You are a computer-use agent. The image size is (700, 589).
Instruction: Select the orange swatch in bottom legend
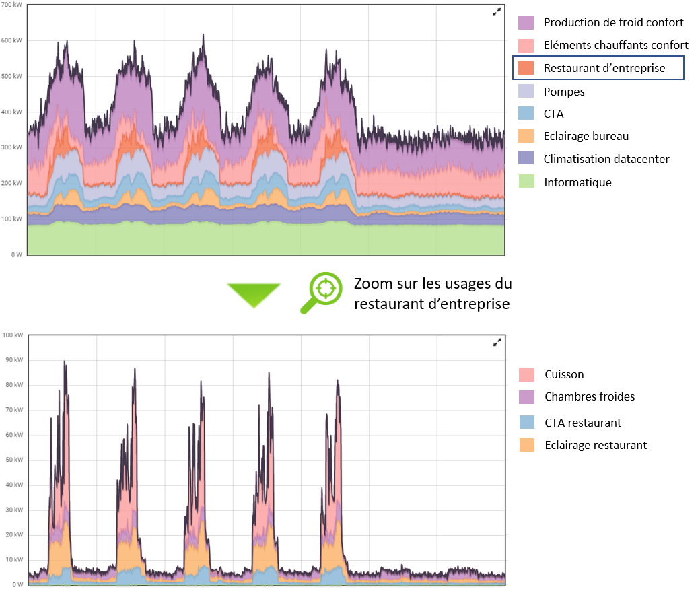[x=526, y=444]
